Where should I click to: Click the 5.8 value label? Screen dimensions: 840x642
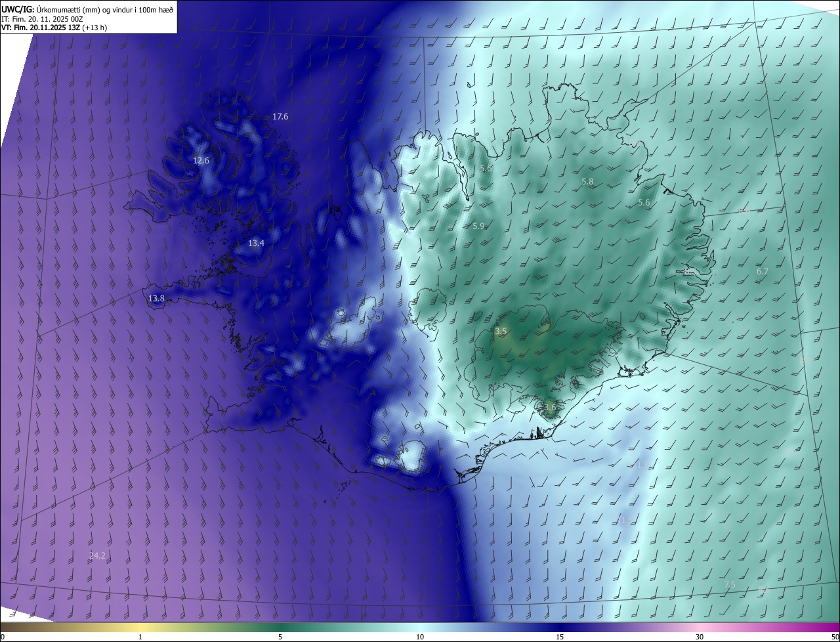(587, 182)
